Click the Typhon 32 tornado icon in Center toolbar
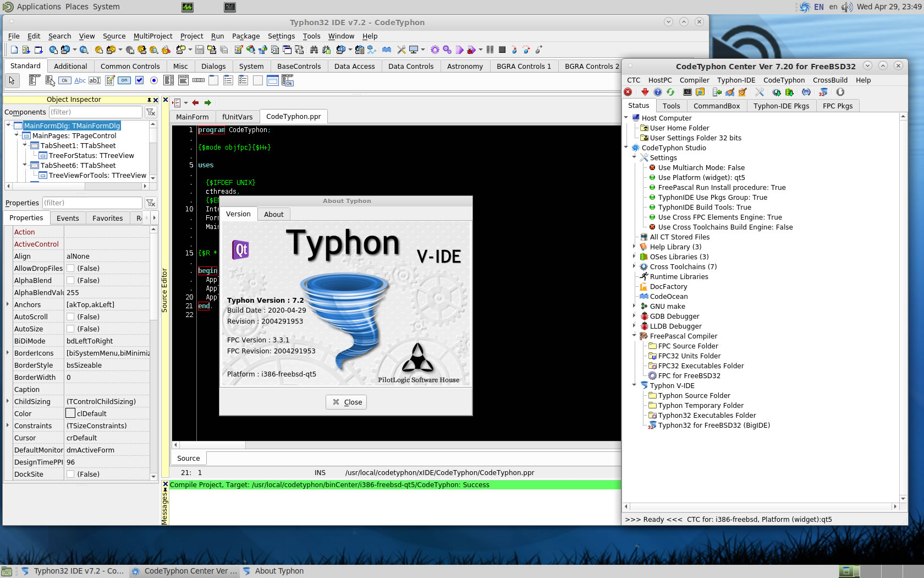924x578 pixels. (x=823, y=92)
